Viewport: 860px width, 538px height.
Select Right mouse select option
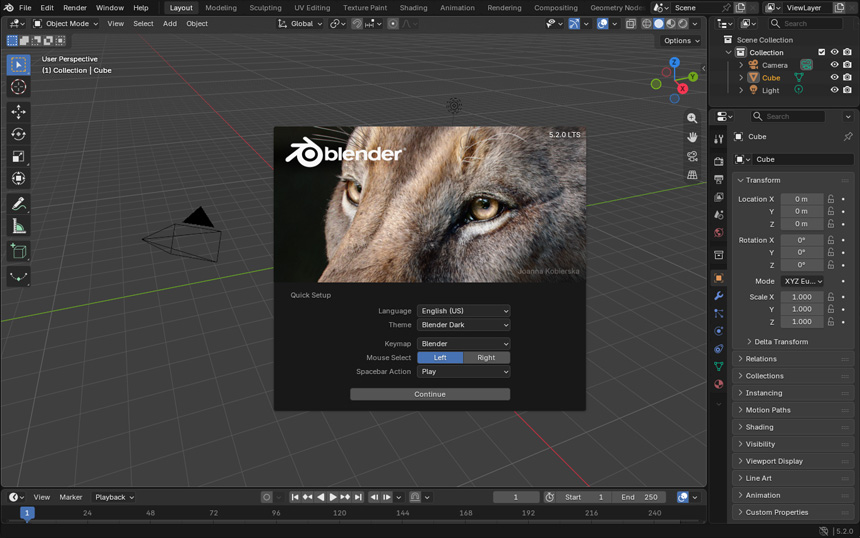[486, 358]
